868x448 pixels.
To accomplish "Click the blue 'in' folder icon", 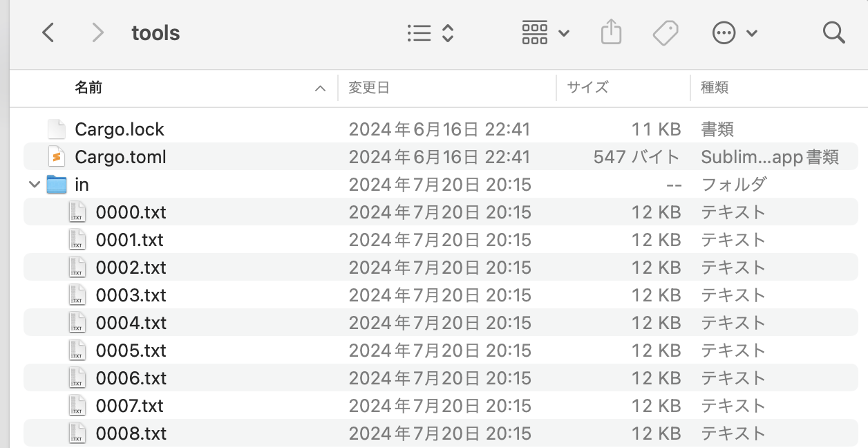I will pyautogui.click(x=57, y=184).
